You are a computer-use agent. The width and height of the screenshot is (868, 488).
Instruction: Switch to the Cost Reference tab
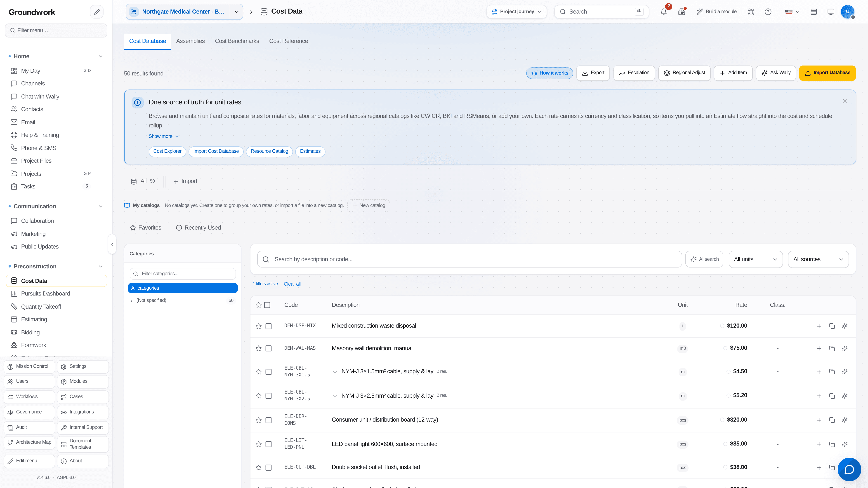point(288,41)
